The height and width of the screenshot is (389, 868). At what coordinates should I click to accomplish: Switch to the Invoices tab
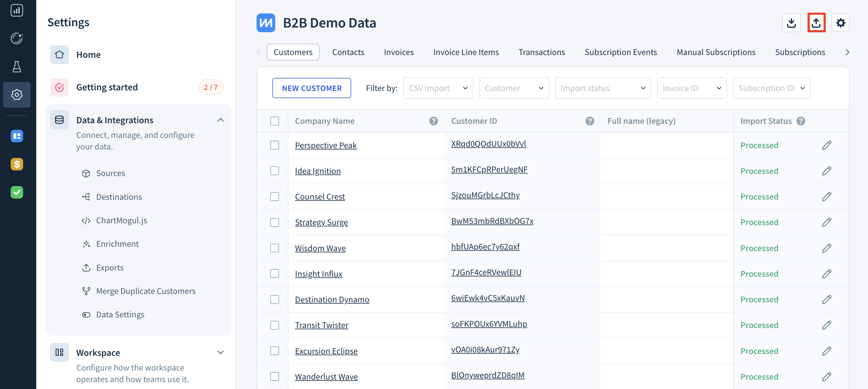click(x=399, y=52)
